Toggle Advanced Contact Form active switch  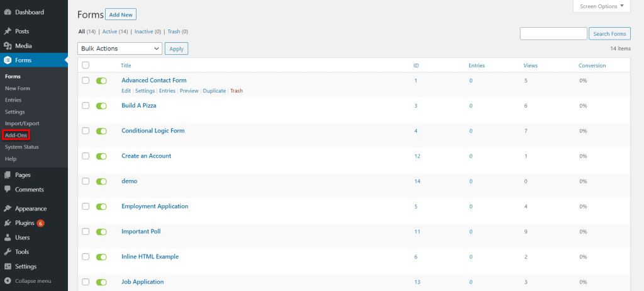pos(101,81)
